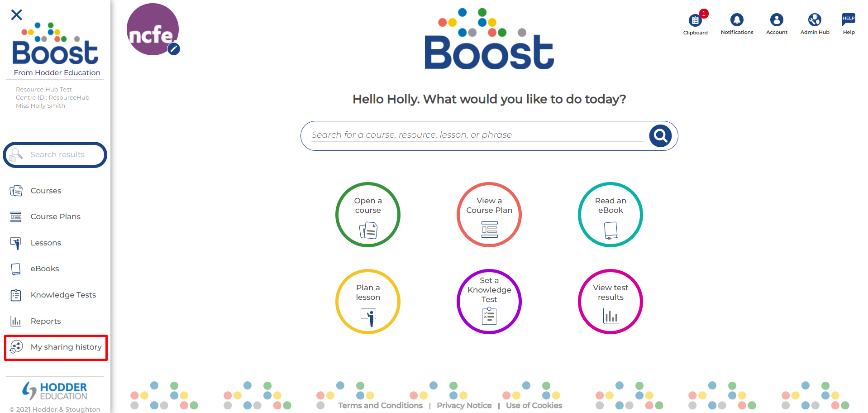
Task: Click the edit pencil on ncfe logo
Action: [x=174, y=49]
